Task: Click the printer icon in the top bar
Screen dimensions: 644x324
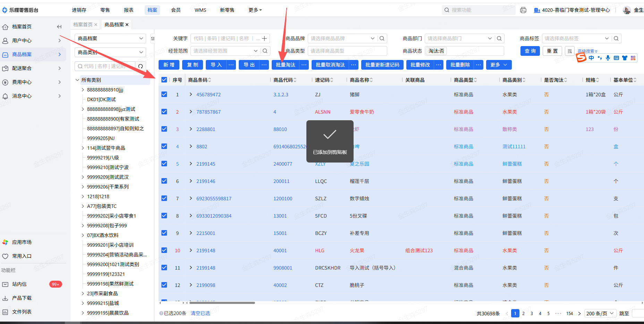Action: coord(523,10)
